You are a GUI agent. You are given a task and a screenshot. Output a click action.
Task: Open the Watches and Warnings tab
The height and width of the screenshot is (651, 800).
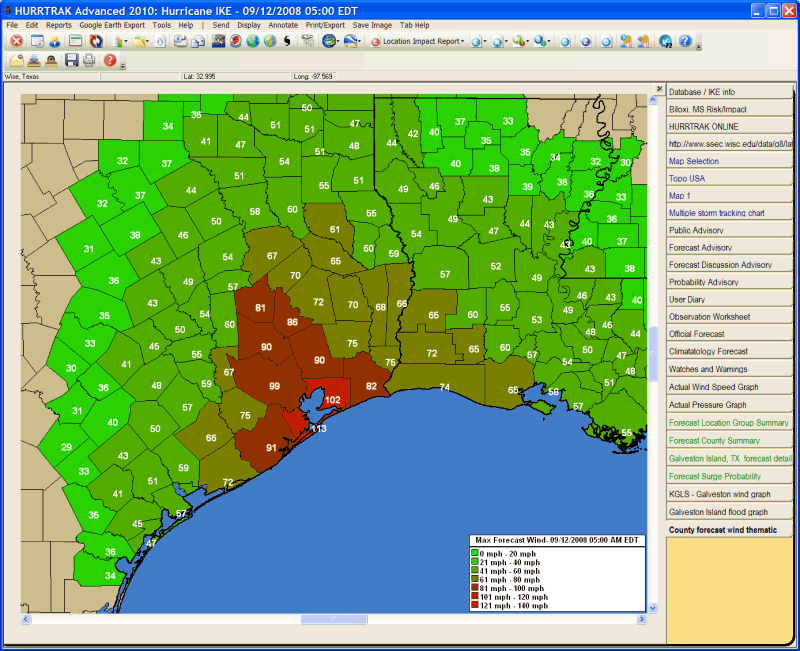[730, 370]
